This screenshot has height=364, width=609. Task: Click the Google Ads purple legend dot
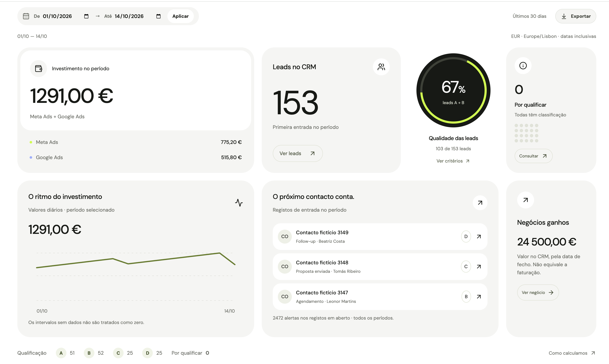click(31, 157)
